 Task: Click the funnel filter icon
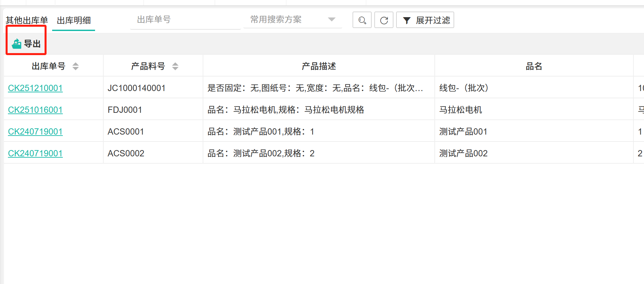point(407,20)
